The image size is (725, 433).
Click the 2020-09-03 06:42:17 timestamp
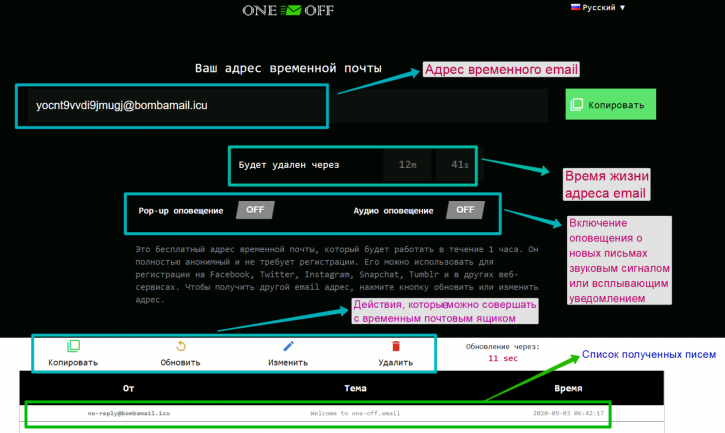coord(568,413)
